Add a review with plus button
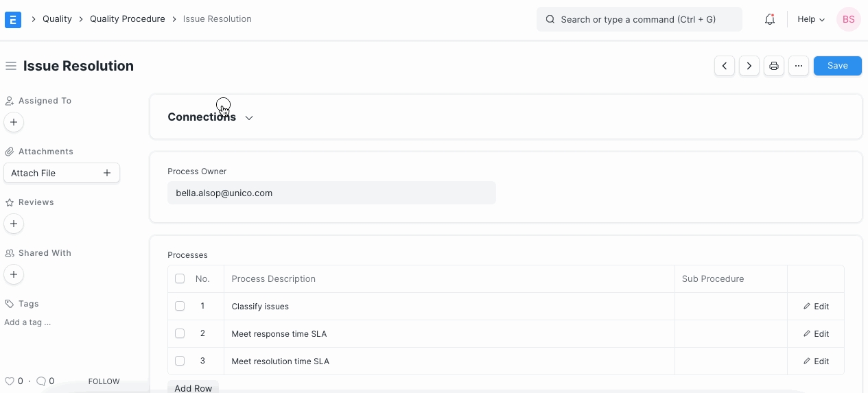This screenshot has height=393, width=868. pyautogui.click(x=14, y=224)
